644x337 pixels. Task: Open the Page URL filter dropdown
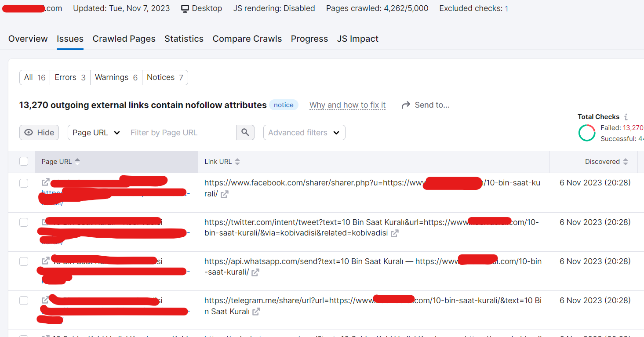coord(97,133)
